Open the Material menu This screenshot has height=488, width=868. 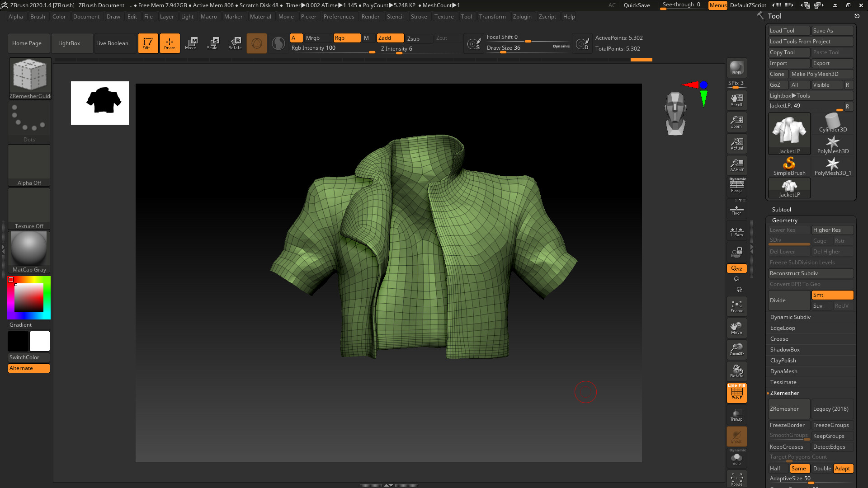[260, 17]
